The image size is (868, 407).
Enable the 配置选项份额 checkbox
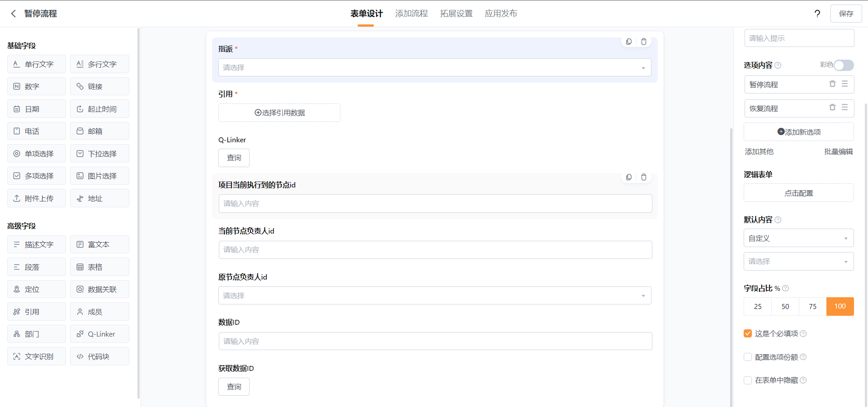748,357
